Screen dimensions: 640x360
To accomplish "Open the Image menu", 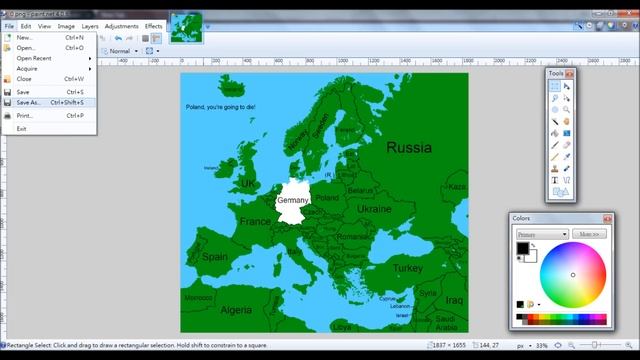I will [66, 26].
